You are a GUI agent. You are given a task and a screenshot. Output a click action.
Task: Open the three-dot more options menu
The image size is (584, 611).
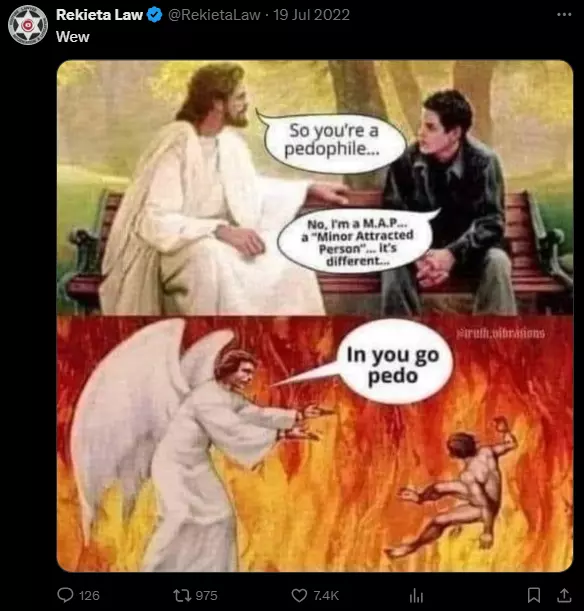(x=564, y=14)
